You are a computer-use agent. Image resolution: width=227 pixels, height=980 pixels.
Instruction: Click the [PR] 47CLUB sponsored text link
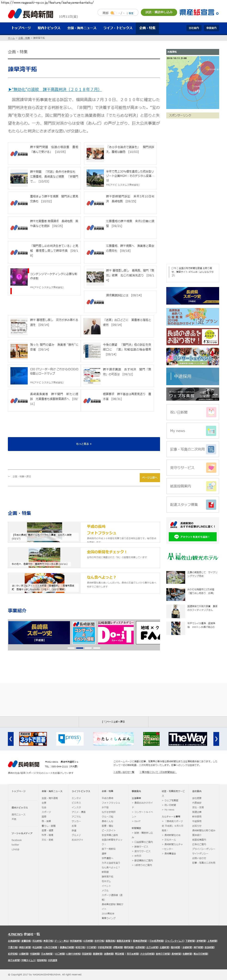192,272
